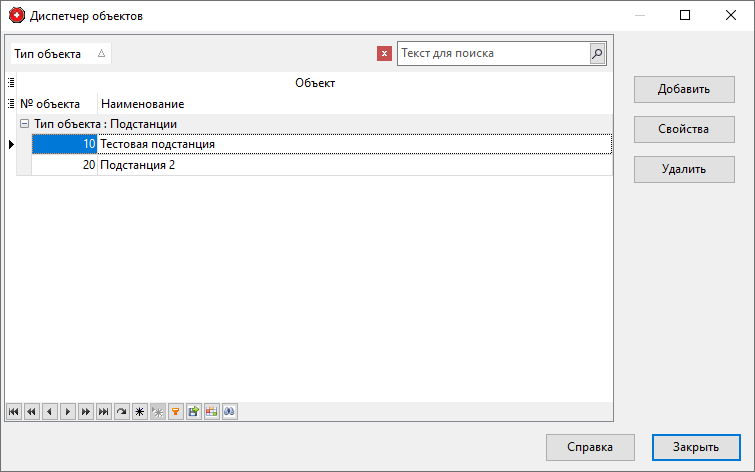Open column chooser icon beside № объекта
The width and height of the screenshot is (755, 472).
[x=11, y=104]
